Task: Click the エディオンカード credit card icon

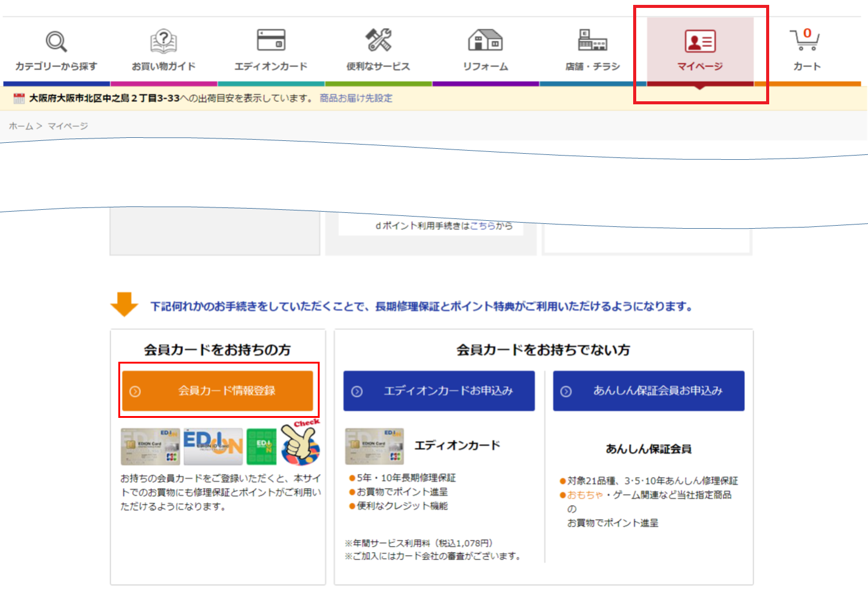Action: click(x=270, y=38)
